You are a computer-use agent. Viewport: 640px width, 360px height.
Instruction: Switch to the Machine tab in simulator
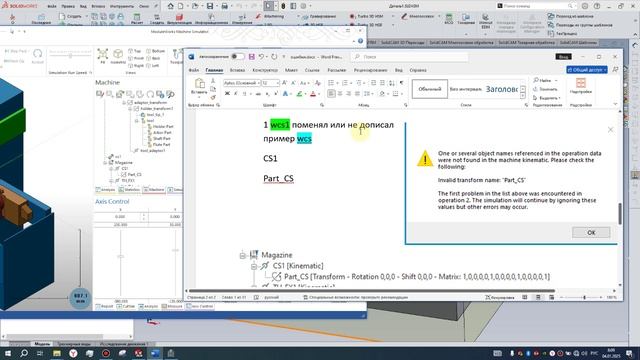click(153, 190)
